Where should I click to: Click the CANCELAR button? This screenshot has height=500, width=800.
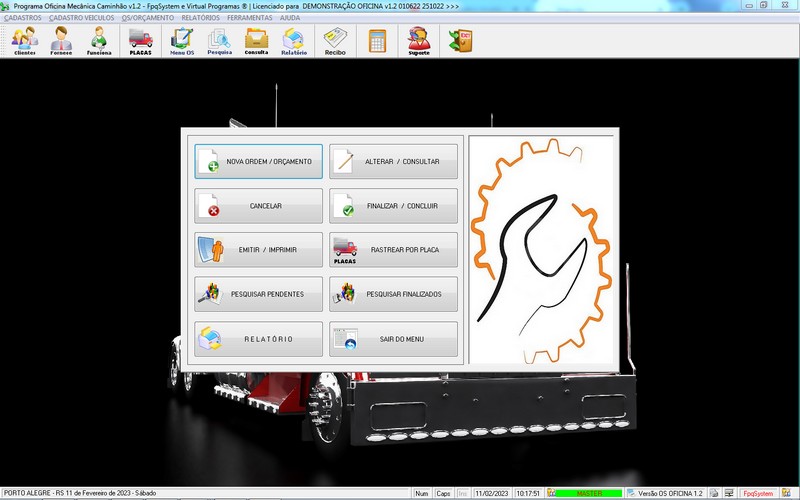click(258, 206)
